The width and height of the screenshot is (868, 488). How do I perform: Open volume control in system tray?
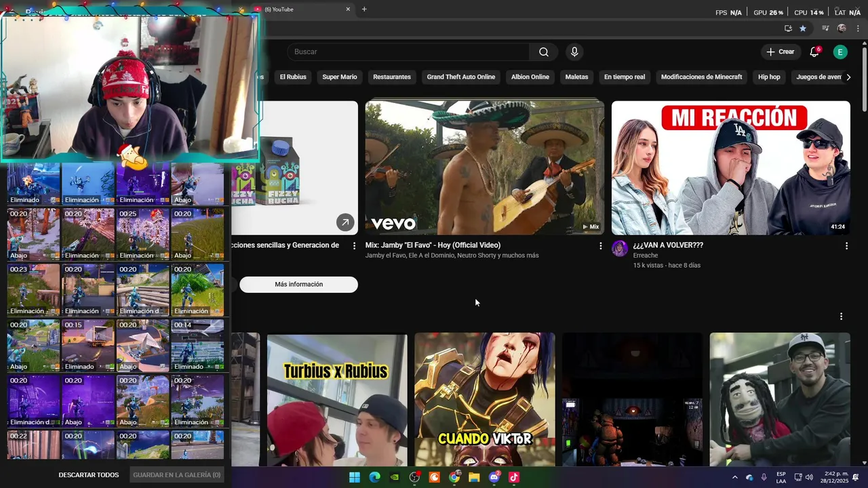809,477
